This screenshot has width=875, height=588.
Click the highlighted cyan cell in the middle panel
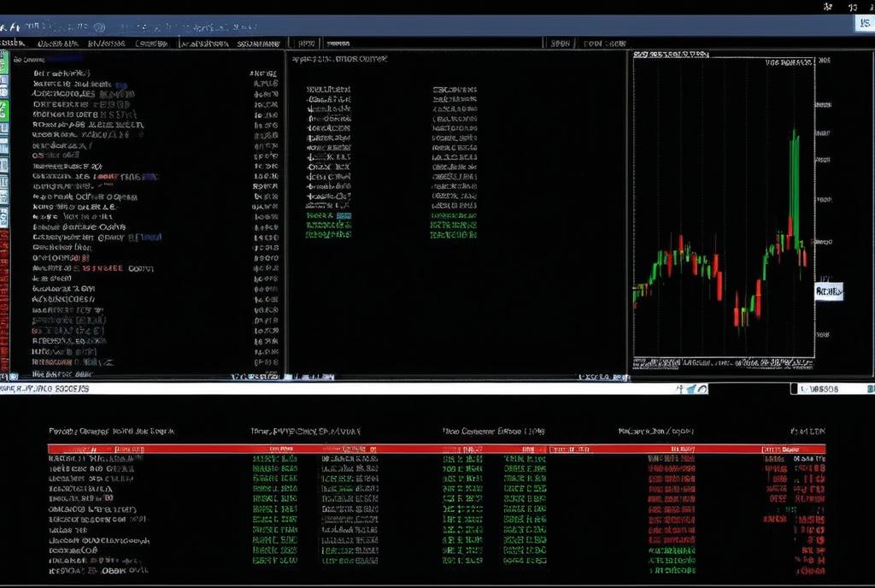click(344, 216)
